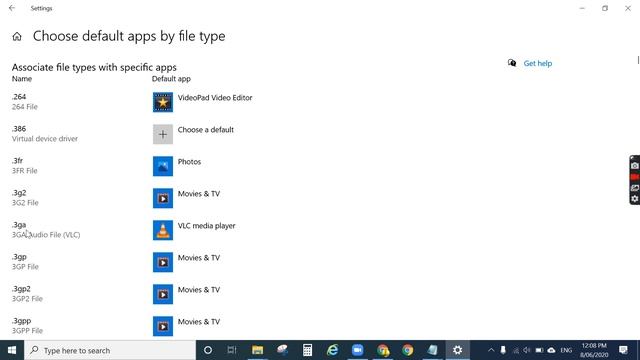Select the .386 Virtual device driver entry
Screen dimensions: 640x360
click(x=45, y=134)
